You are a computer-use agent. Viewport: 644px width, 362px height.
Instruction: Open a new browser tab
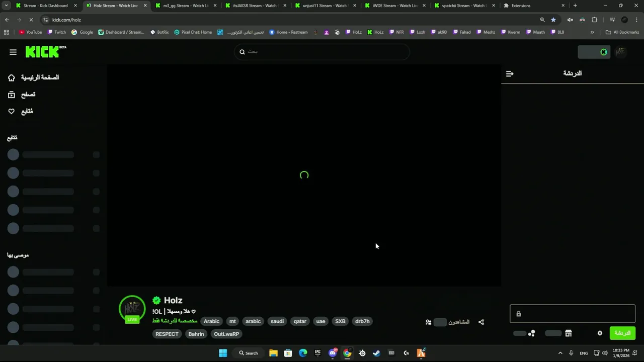tap(575, 6)
